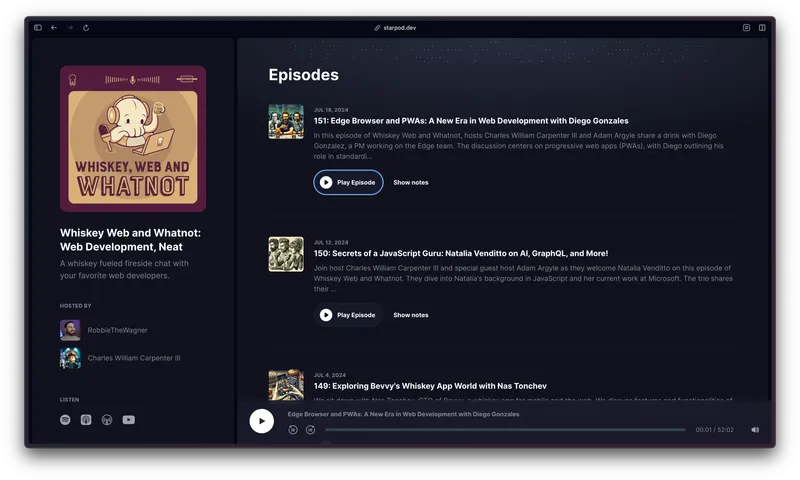Play Episode 150 with Natalia Venditto
The image size is (800, 480).
click(348, 315)
